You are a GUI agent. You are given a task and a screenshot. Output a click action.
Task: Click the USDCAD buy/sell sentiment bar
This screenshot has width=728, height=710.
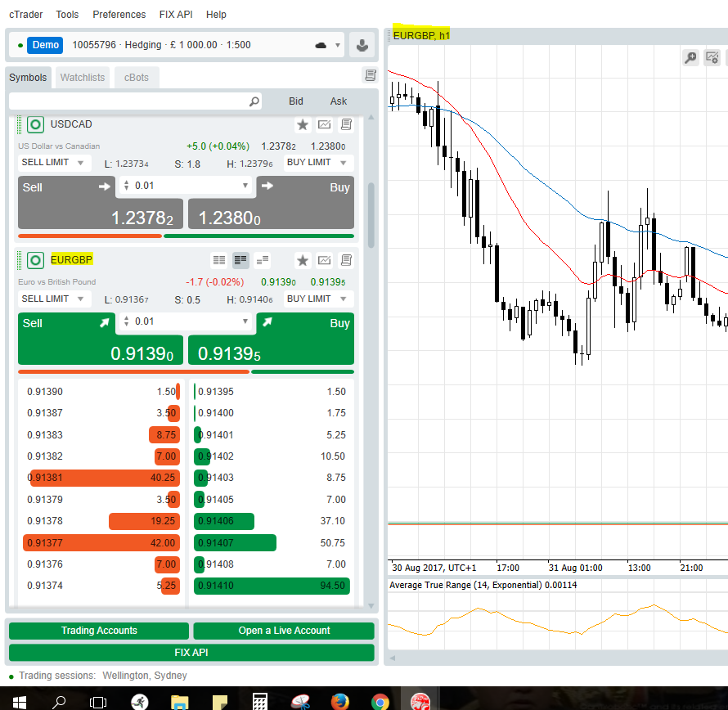pyautogui.click(x=186, y=236)
